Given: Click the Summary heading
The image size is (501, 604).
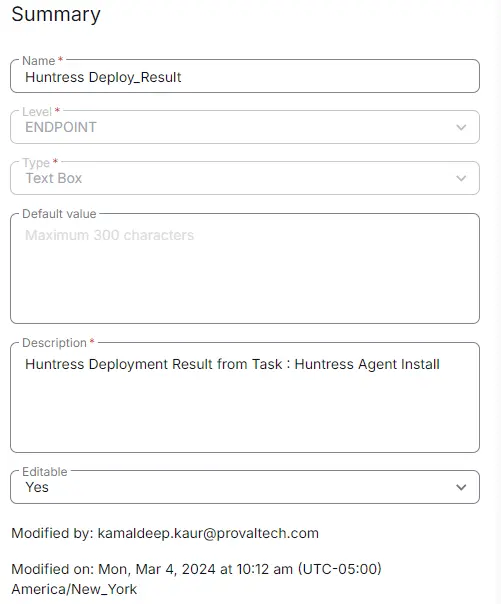Looking at the screenshot, I should 56,15.
